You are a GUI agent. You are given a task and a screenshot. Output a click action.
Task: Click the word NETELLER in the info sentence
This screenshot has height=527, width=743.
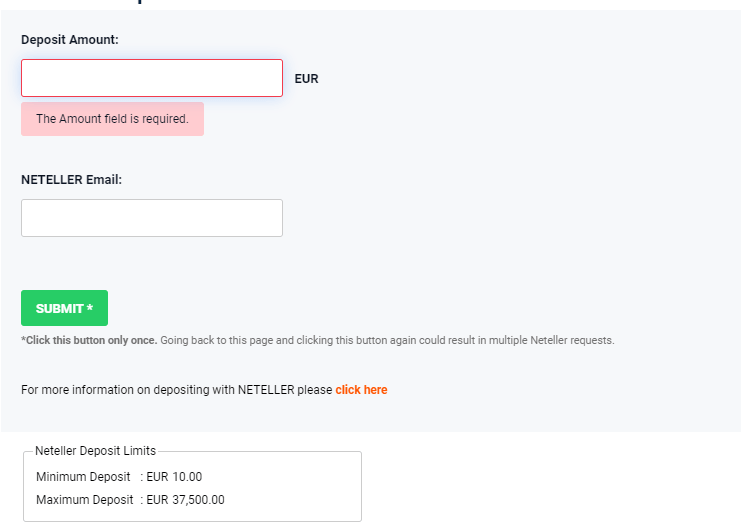(266, 390)
